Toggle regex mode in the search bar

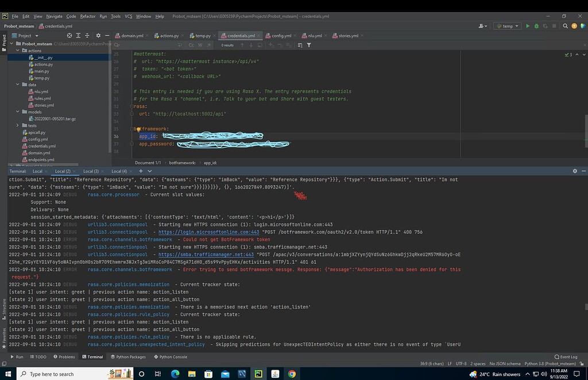coord(208,45)
